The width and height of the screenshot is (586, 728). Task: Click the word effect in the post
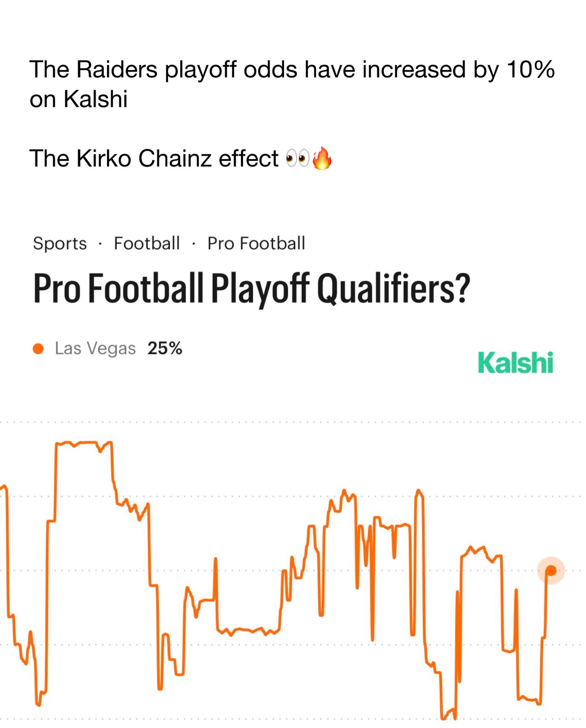click(248, 158)
